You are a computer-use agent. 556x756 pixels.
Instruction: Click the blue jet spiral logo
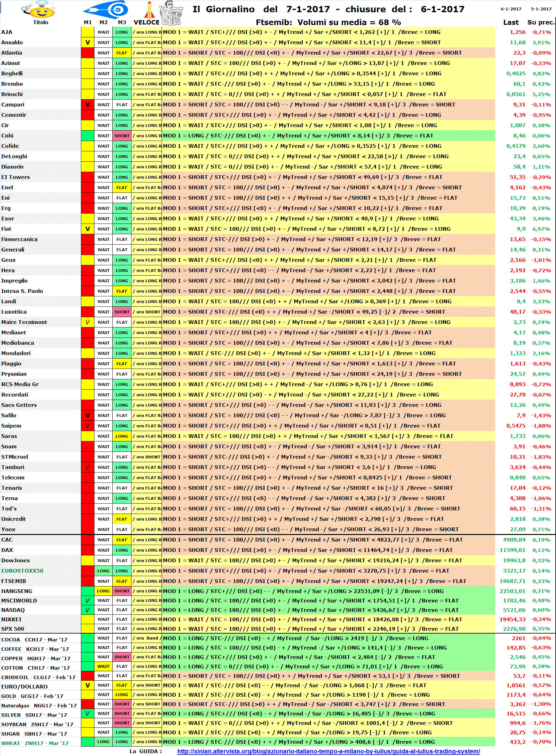click(x=106, y=9)
